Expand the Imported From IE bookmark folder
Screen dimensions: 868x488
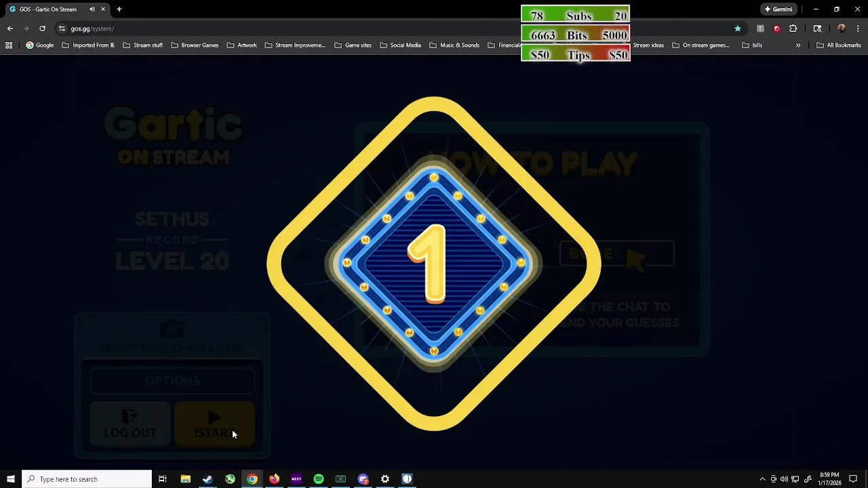(x=88, y=45)
